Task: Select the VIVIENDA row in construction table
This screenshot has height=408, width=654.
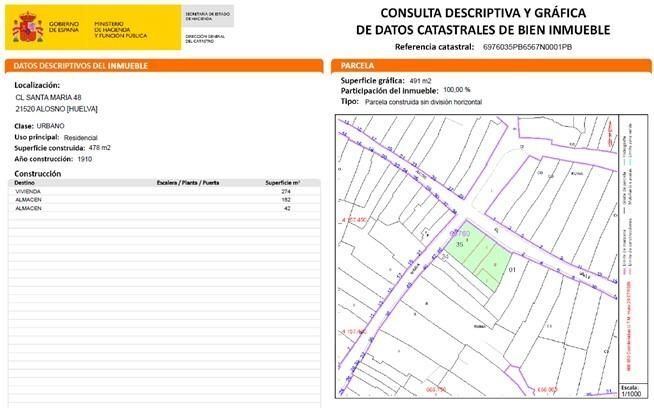Action: point(30,191)
